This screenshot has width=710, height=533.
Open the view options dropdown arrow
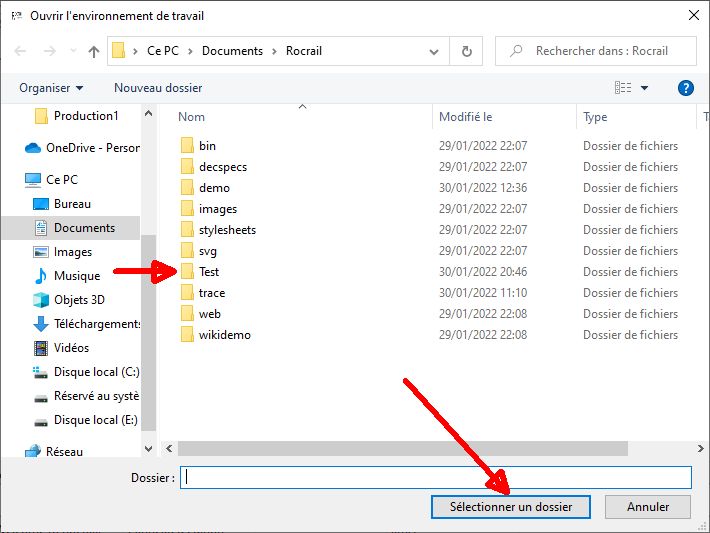644,88
